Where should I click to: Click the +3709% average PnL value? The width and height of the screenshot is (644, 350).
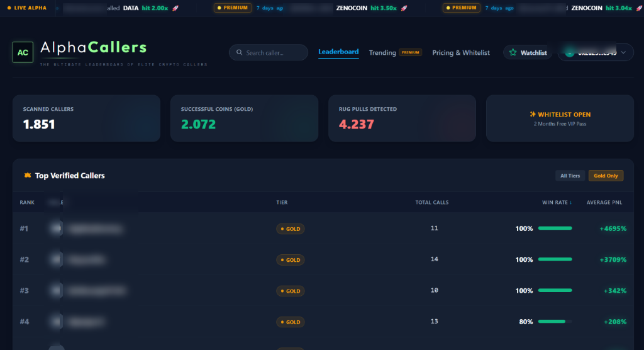(613, 259)
